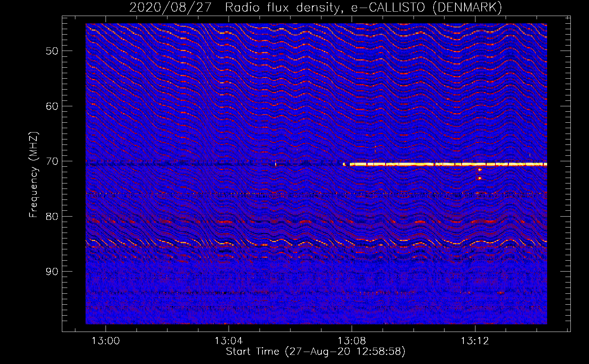Click the 'e-CALLISTO (DENMARK)' title text
Screen dimensions: 589x364
click(427, 8)
